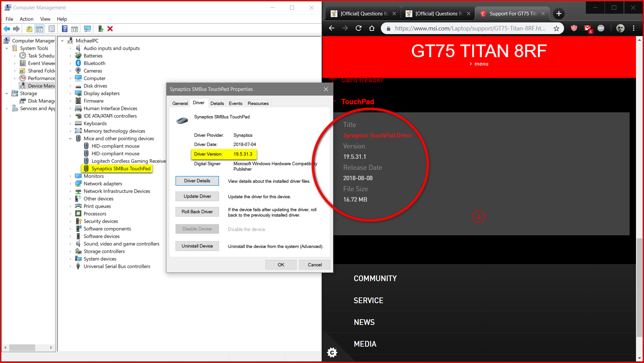Expand the Keyboards category
This screenshot has width=644, height=363.
tap(70, 123)
